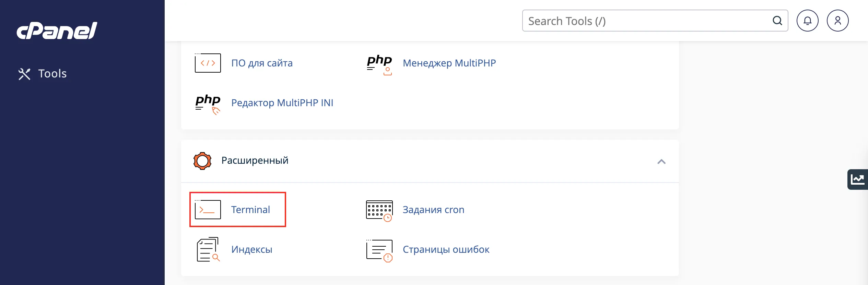
Task: Click the cron jobs calendar icon
Action: [379, 210]
